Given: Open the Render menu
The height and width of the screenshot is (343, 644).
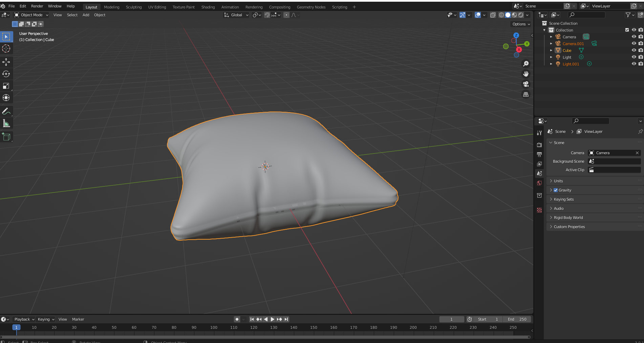Looking at the screenshot, I should click(x=37, y=6).
